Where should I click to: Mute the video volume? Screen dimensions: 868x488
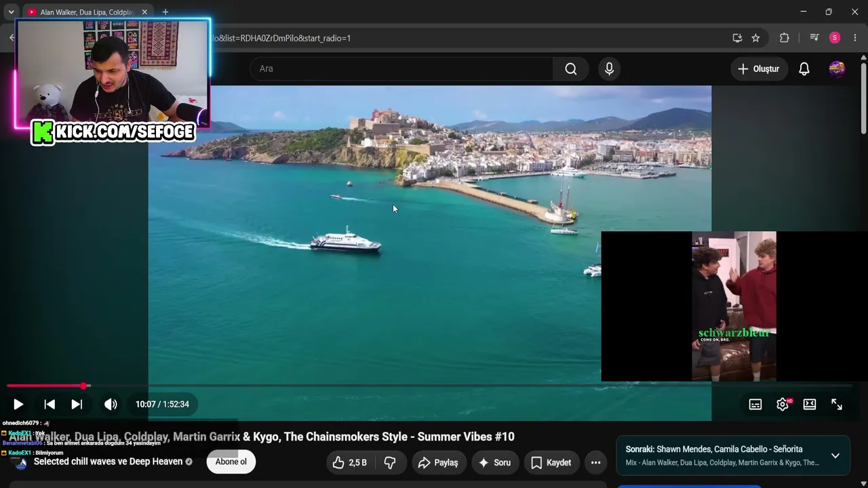coord(111,404)
